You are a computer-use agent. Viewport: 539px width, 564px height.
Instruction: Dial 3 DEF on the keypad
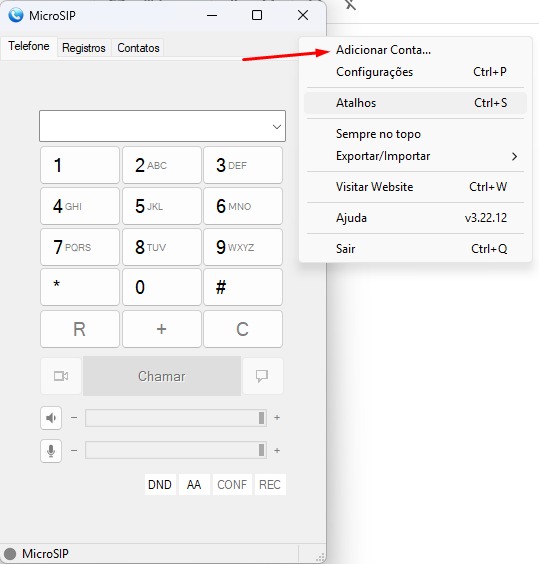click(x=243, y=165)
